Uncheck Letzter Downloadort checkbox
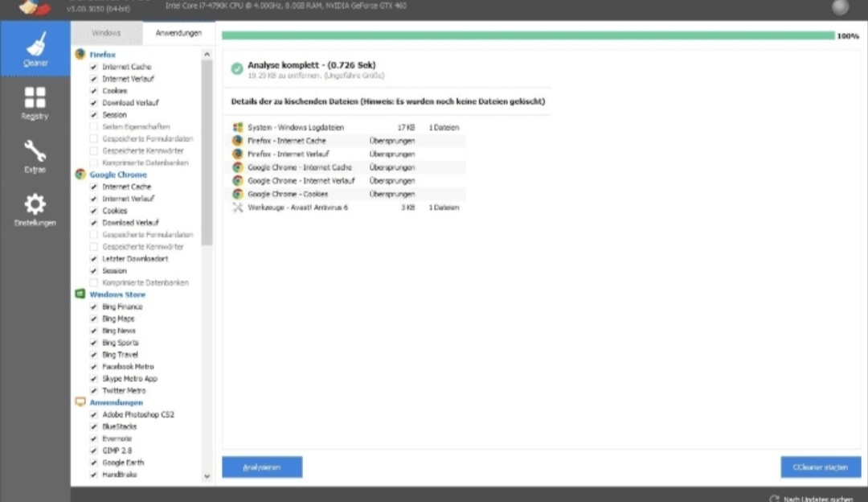The height and width of the screenshot is (502, 868). (x=93, y=259)
